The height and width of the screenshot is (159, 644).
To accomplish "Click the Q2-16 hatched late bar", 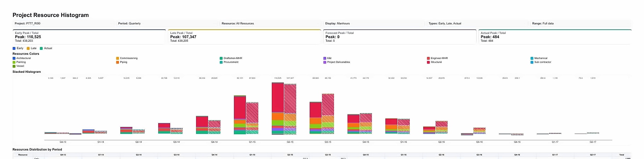I will 442,127.
